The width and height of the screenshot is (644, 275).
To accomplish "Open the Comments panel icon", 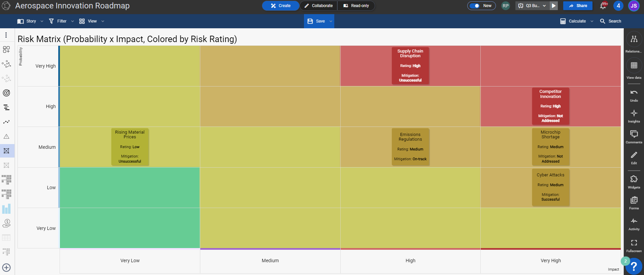I will 634,134.
